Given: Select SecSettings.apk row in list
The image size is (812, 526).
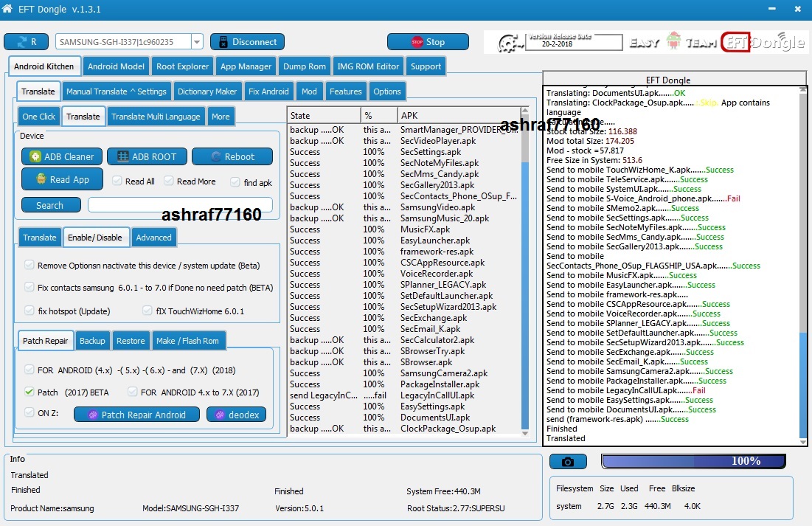Looking at the screenshot, I should point(404,152).
